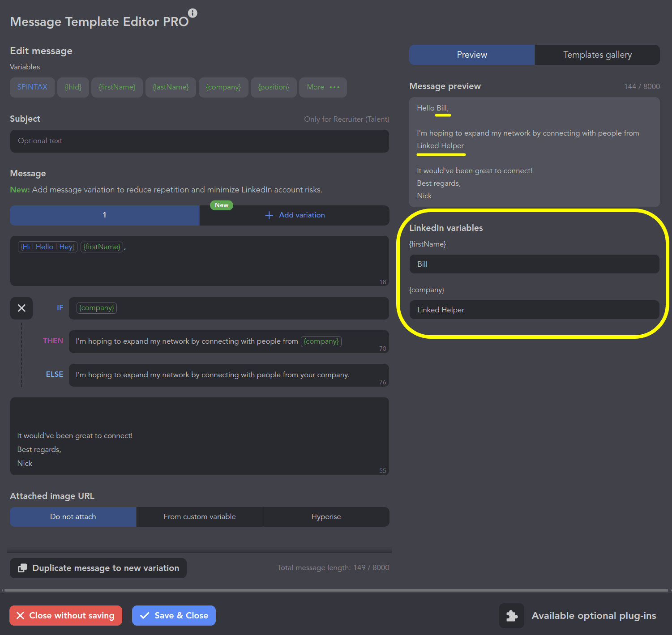The image size is (672, 635).
Task: Click the {company} chip in the IF condition
Action: pyautogui.click(x=97, y=308)
